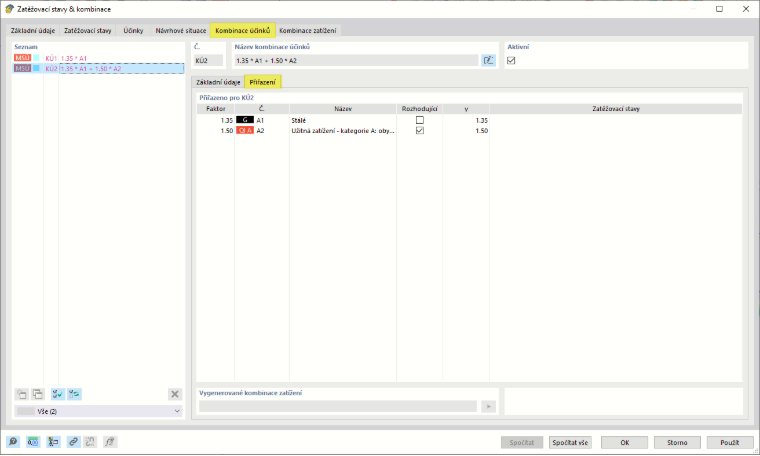This screenshot has width=760, height=456.
Task: Click the Název kombinace účinků input field
Action: click(x=356, y=61)
